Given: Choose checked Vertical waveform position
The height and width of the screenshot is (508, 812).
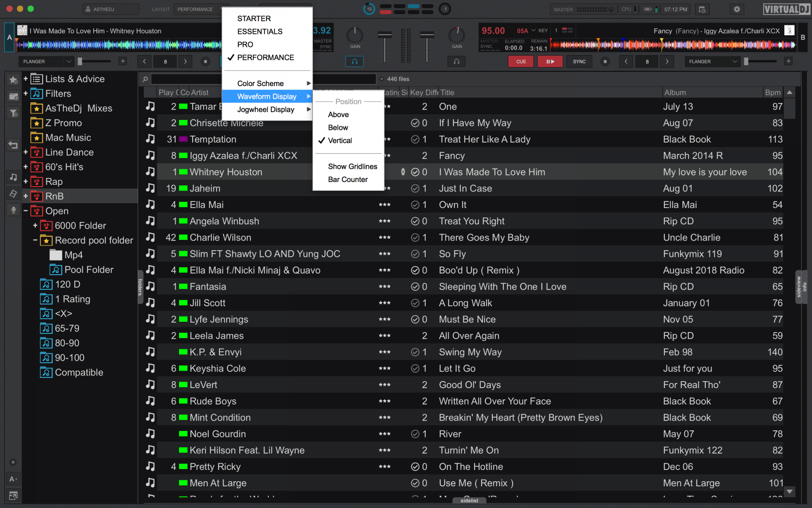Looking at the screenshot, I should point(349,141).
